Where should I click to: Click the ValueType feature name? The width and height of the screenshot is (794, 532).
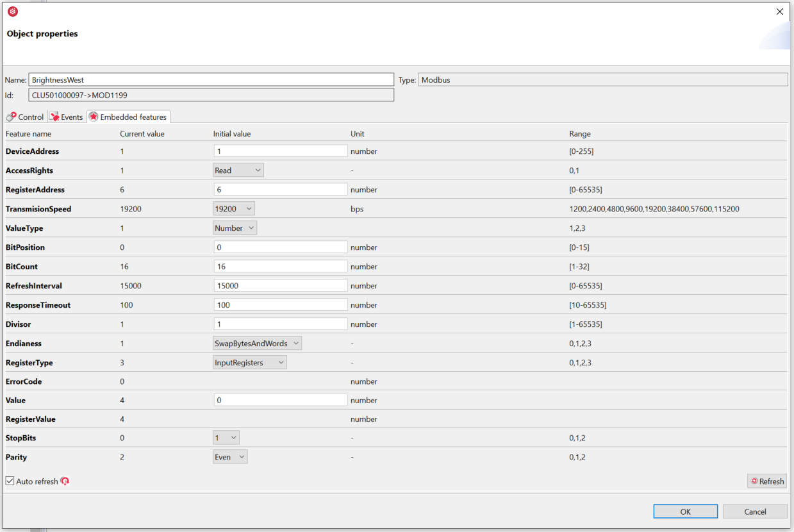click(x=24, y=228)
